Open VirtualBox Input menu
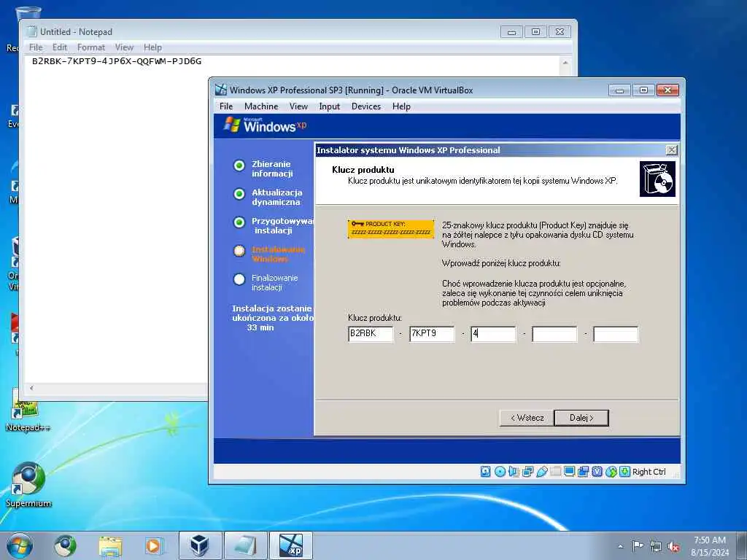The width and height of the screenshot is (747, 560). [329, 106]
